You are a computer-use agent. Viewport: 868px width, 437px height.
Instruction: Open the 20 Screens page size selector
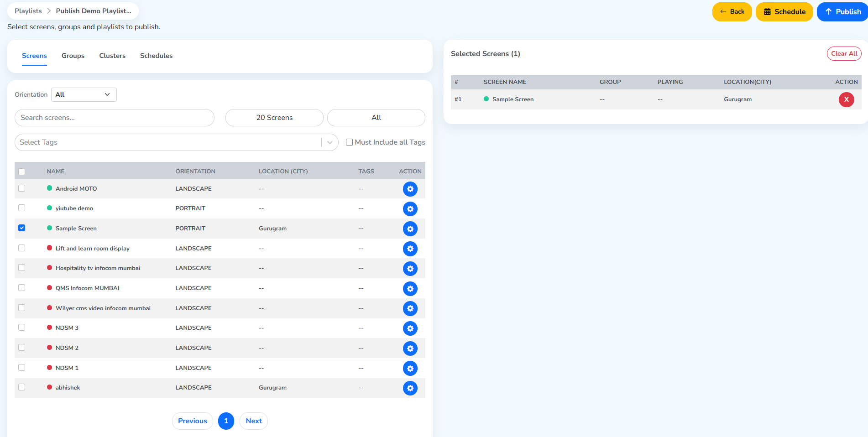pos(274,118)
